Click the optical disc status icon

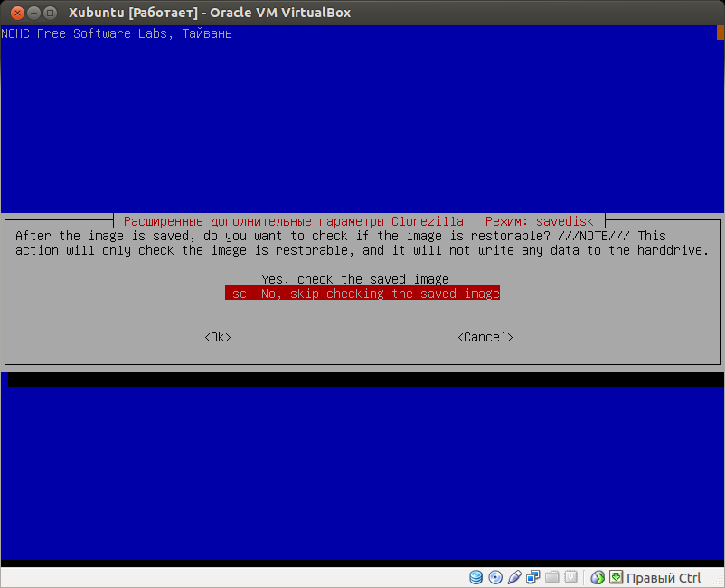point(495,577)
